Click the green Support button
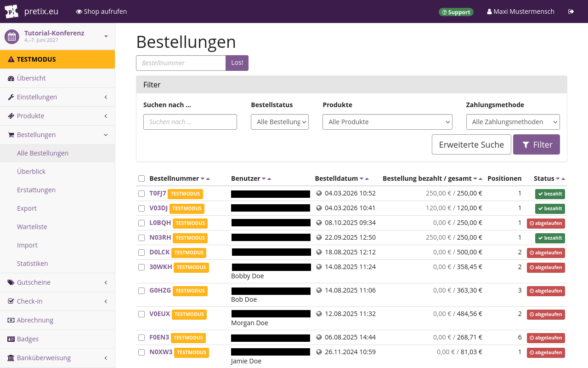Image resolution: width=588 pixels, height=368 pixels. point(456,12)
